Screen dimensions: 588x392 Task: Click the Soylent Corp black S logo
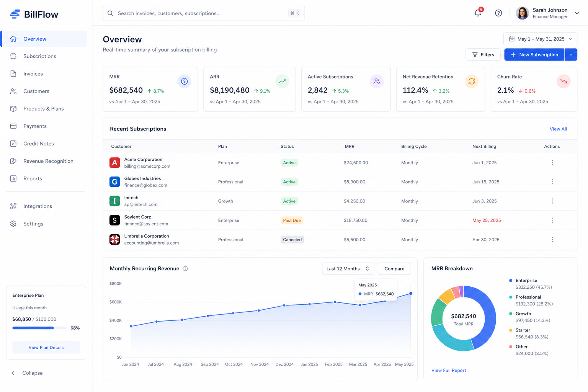(114, 220)
